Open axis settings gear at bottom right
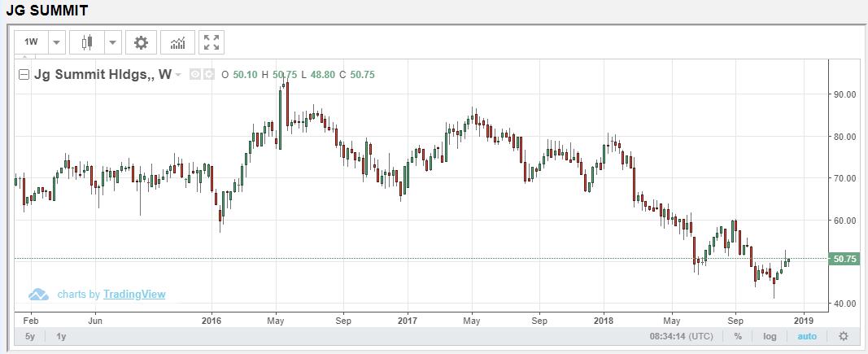Viewport: 868px width, 354px height. tap(843, 336)
